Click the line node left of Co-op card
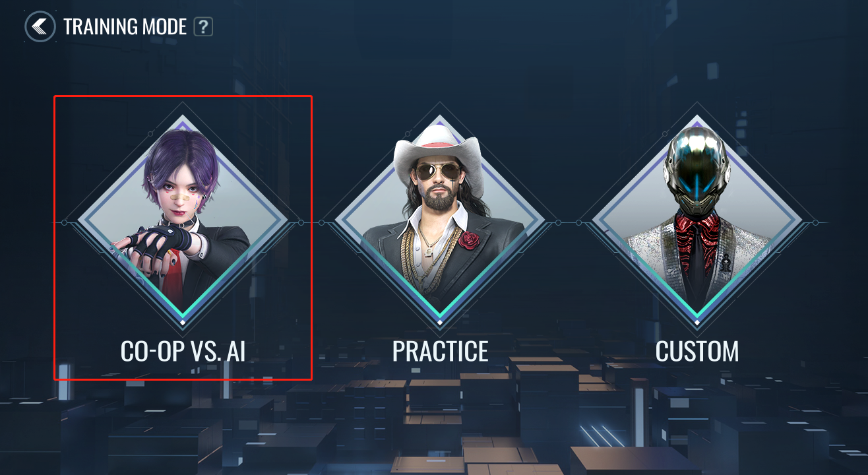This screenshot has width=868, height=475. (64, 222)
